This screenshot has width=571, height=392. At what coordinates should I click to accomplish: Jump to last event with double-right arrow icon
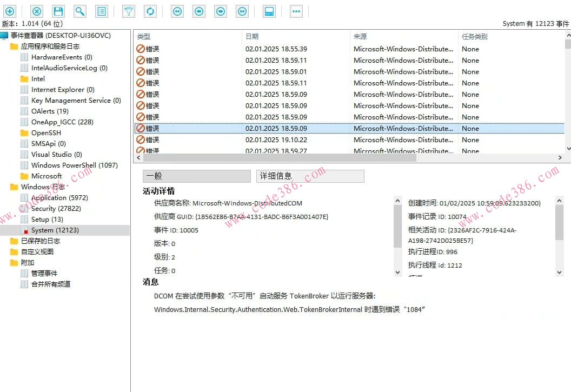click(242, 11)
